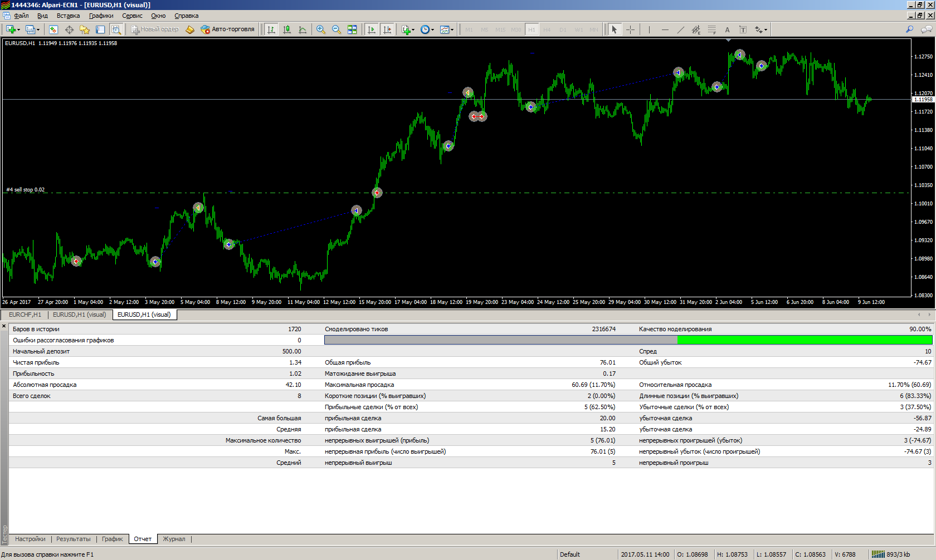The width and height of the screenshot is (936, 560).
Task: Click the search magnifier in toolbar
Action: [x=909, y=30]
